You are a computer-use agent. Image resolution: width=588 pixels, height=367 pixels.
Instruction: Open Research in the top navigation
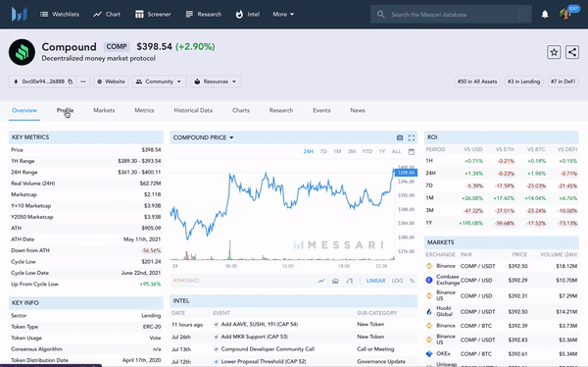204,15
